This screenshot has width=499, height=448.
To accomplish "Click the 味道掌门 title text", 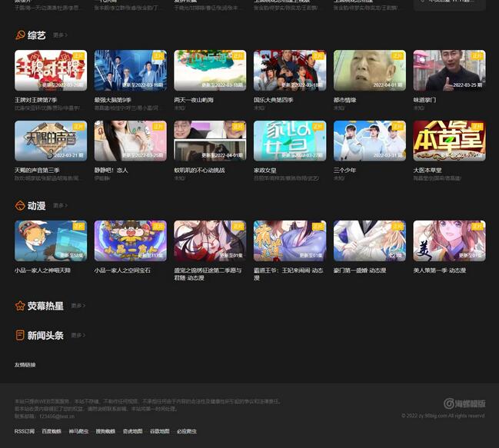I will 424,100.
